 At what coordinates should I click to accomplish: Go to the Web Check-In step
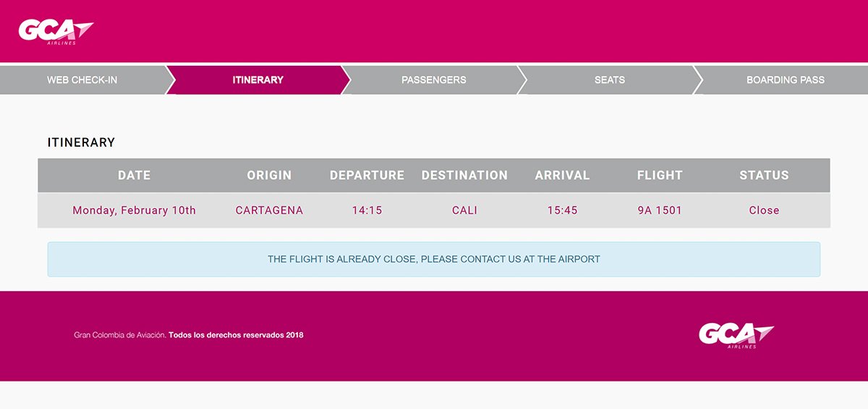[82, 79]
